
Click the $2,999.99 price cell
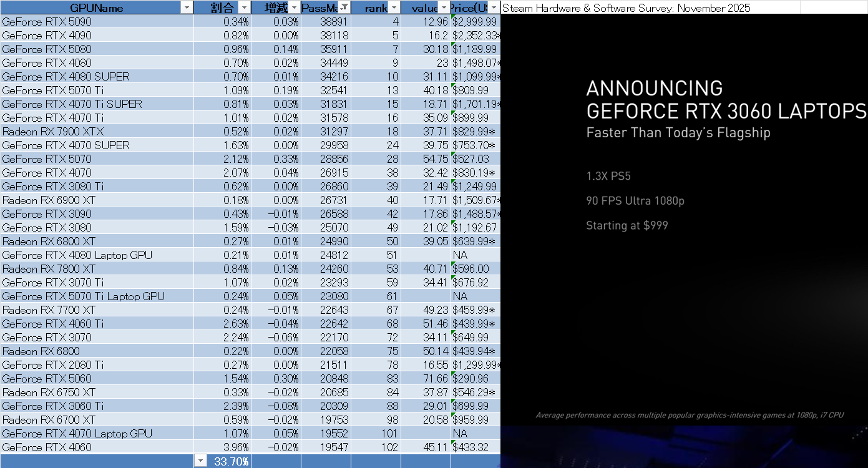click(475, 22)
